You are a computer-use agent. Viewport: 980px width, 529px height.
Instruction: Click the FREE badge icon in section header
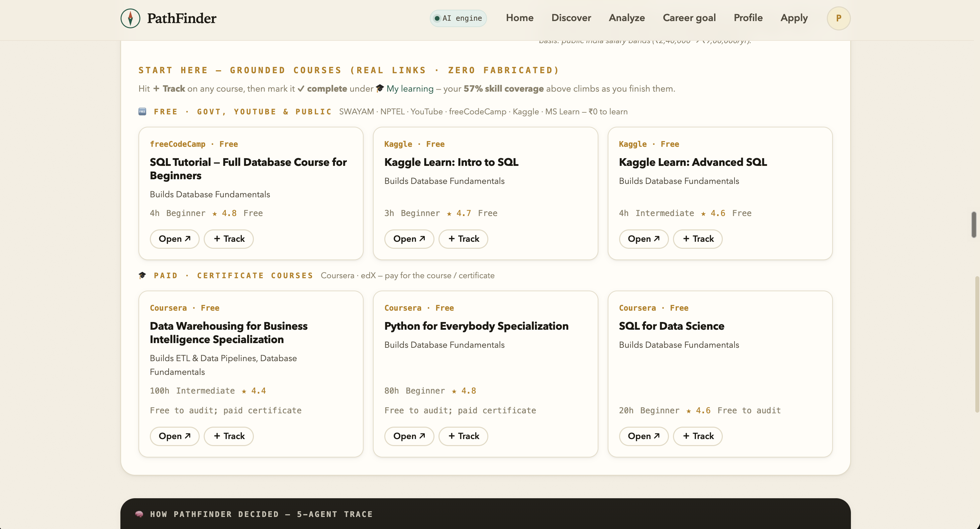click(x=142, y=111)
